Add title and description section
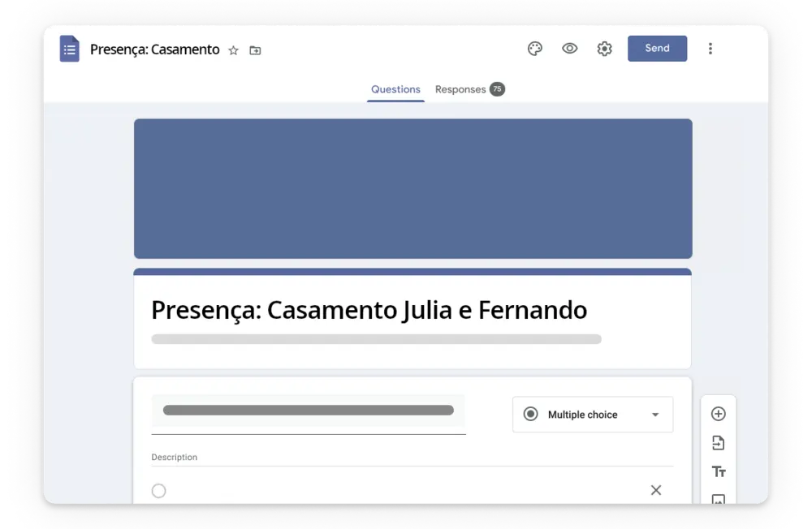The height and width of the screenshot is (529, 812). (719, 471)
